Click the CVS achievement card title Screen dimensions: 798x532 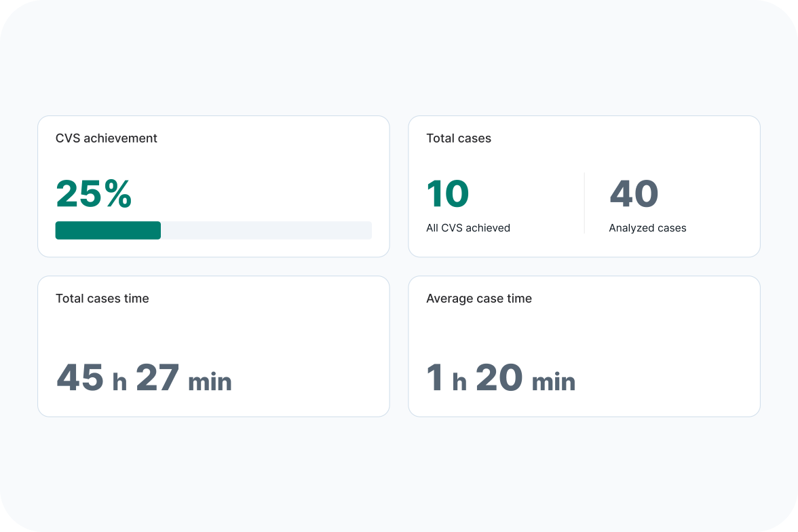click(x=106, y=138)
